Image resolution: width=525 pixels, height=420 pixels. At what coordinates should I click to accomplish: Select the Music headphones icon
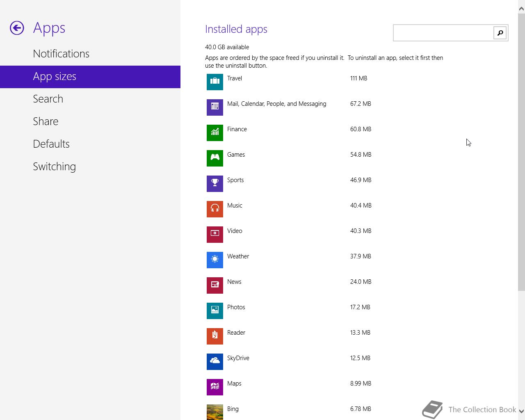click(x=215, y=209)
